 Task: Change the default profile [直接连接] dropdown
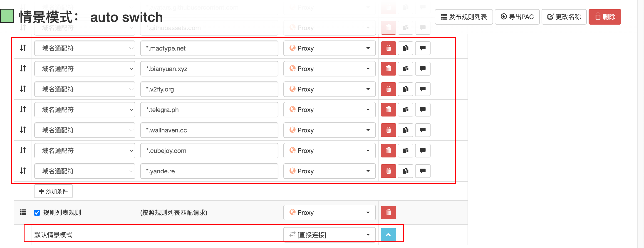[329, 235]
